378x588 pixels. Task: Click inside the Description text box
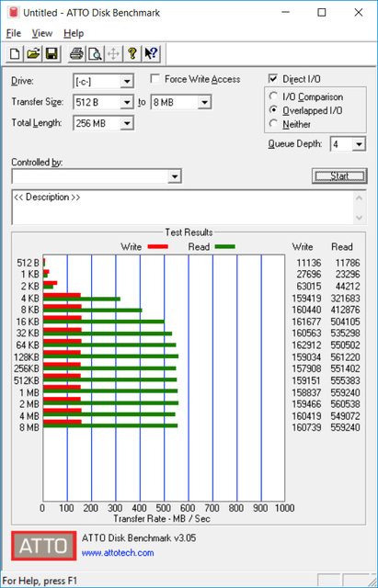click(x=183, y=208)
